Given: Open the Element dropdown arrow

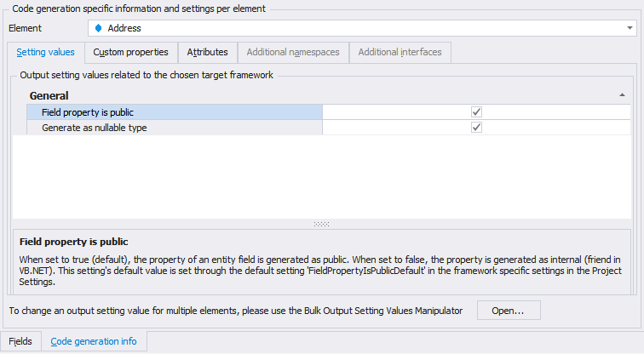Looking at the screenshot, I should (630, 28).
